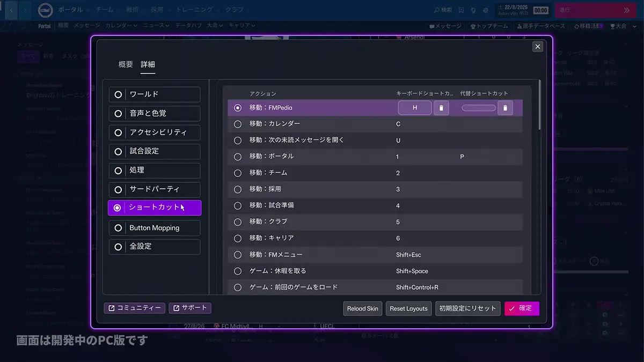Click the サポート link button
This screenshot has width=644, height=362.
(x=190, y=308)
